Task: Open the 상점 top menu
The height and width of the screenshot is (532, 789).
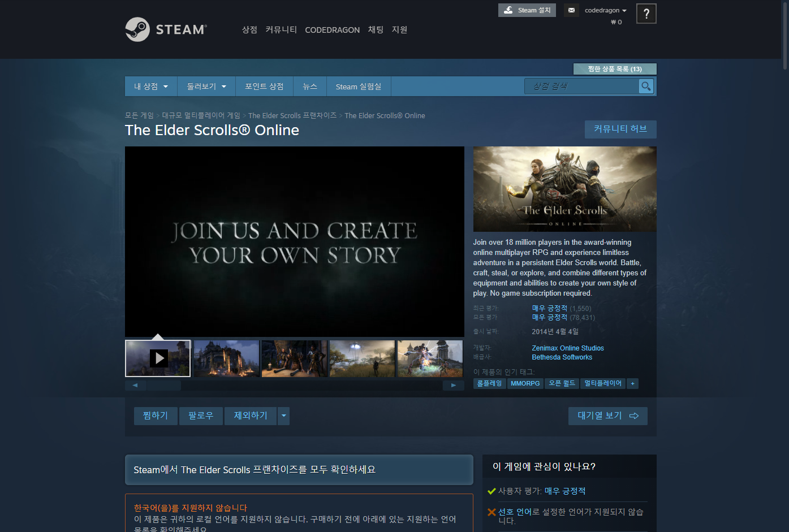Action: [x=249, y=29]
